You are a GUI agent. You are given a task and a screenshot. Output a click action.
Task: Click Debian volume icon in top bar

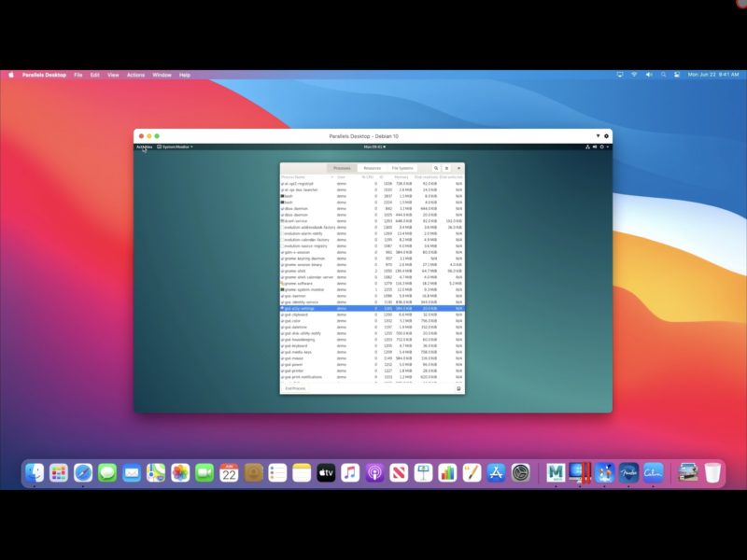tap(595, 147)
